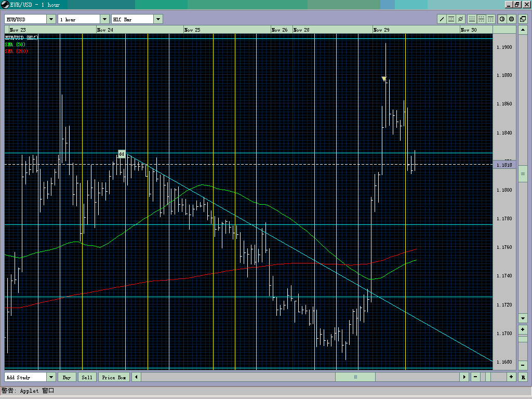Image resolution: width=532 pixels, height=399 pixels.
Task: Click the Buy button
Action: click(x=67, y=377)
